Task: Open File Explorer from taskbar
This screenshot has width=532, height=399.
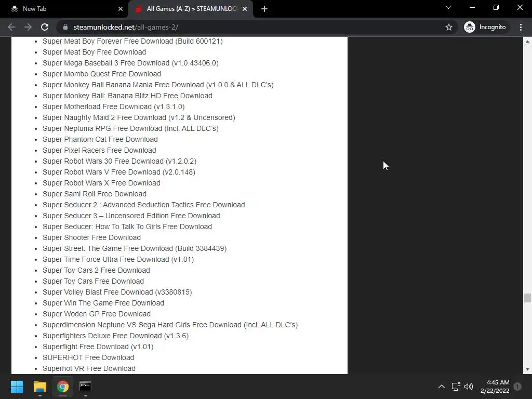Action: [x=39, y=387]
